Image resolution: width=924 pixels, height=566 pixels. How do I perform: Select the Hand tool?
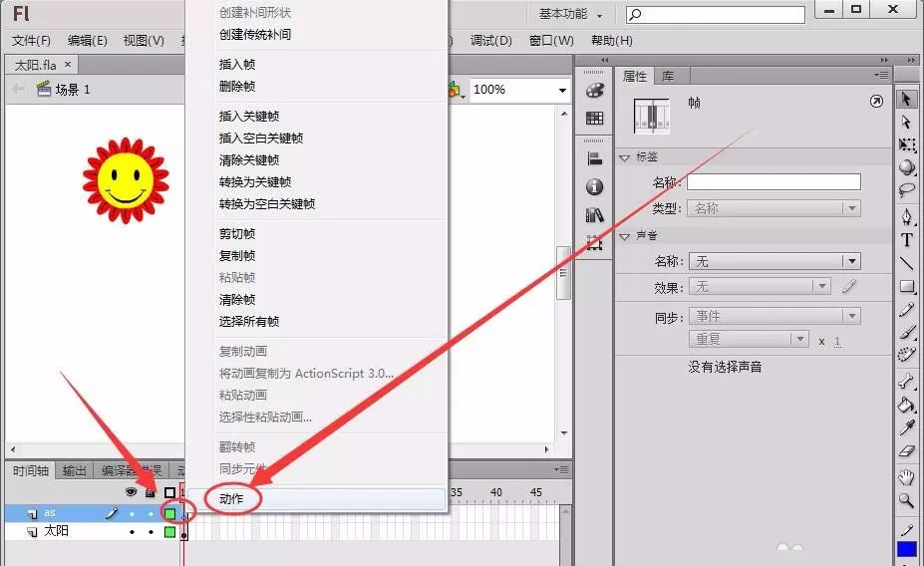click(906, 477)
